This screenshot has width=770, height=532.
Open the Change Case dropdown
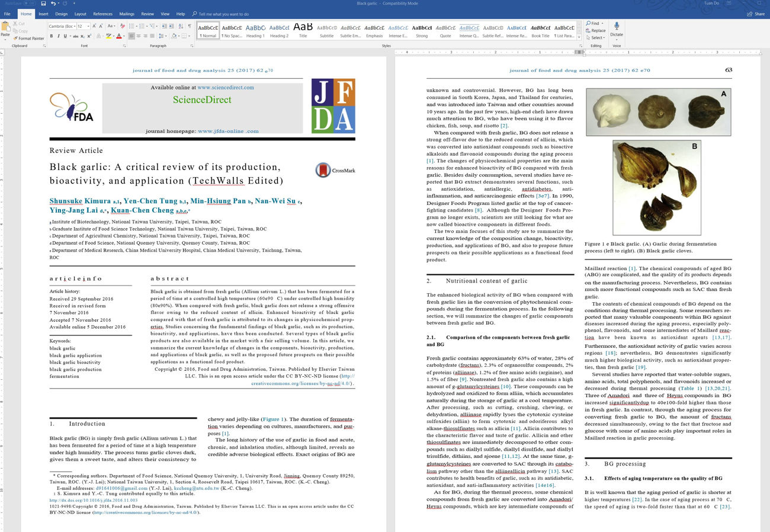(x=111, y=26)
